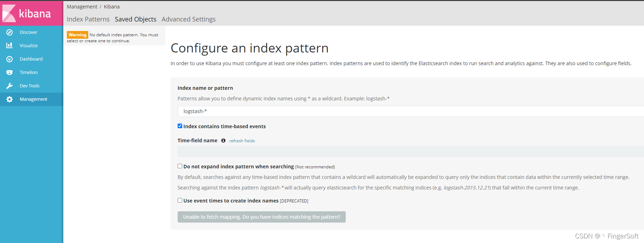Switch to Index Patterns tab

(x=88, y=19)
